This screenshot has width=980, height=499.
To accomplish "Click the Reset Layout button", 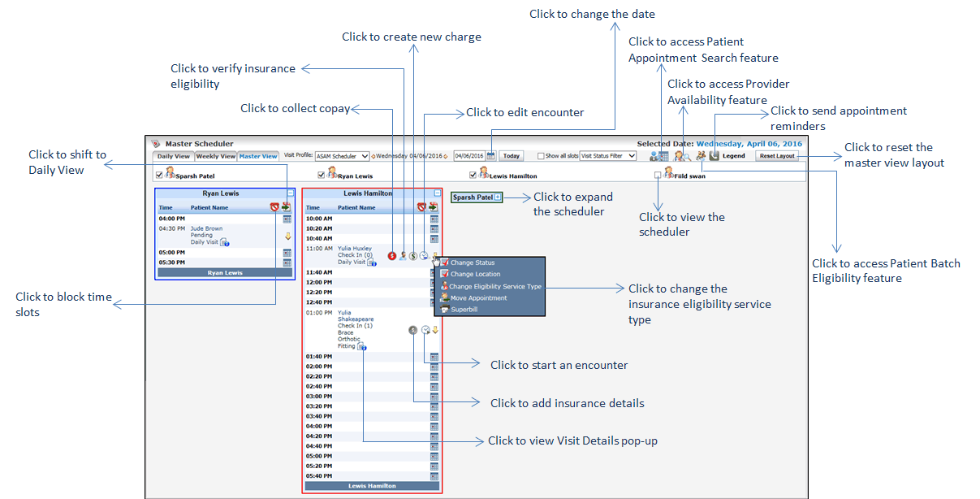I will point(777,155).
